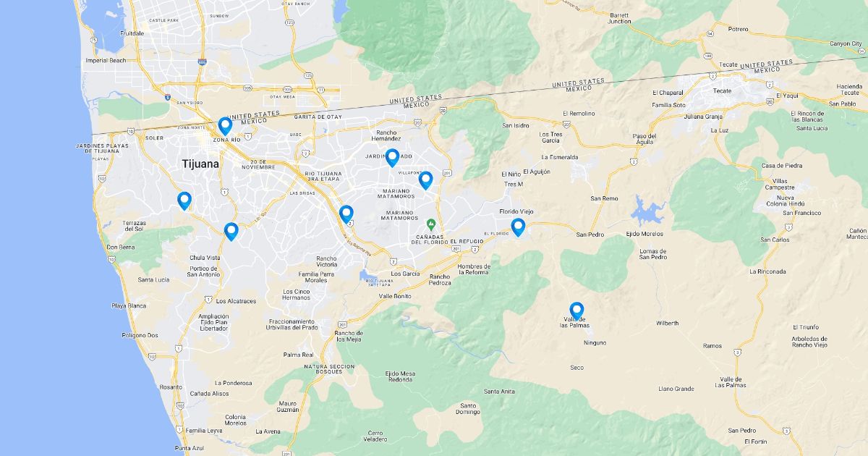
Task: Click the Playa Blanca label
Action: [x=129, y=306]
